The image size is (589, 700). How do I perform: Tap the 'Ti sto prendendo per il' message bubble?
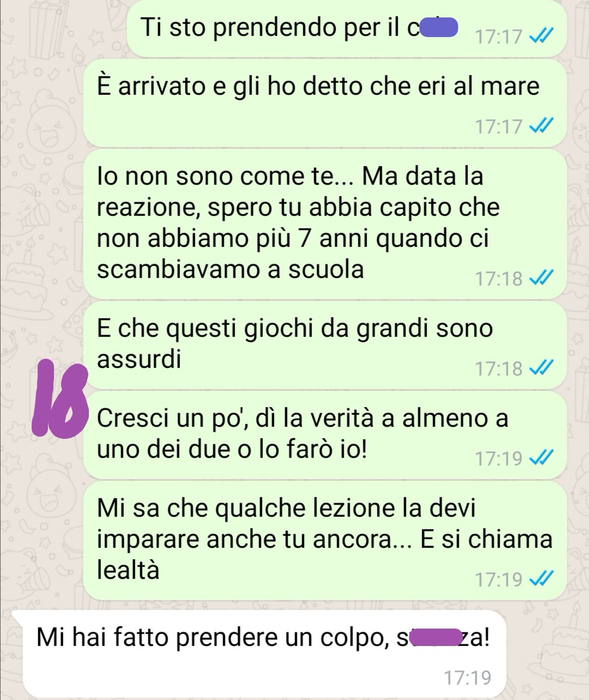click(347, 27)
